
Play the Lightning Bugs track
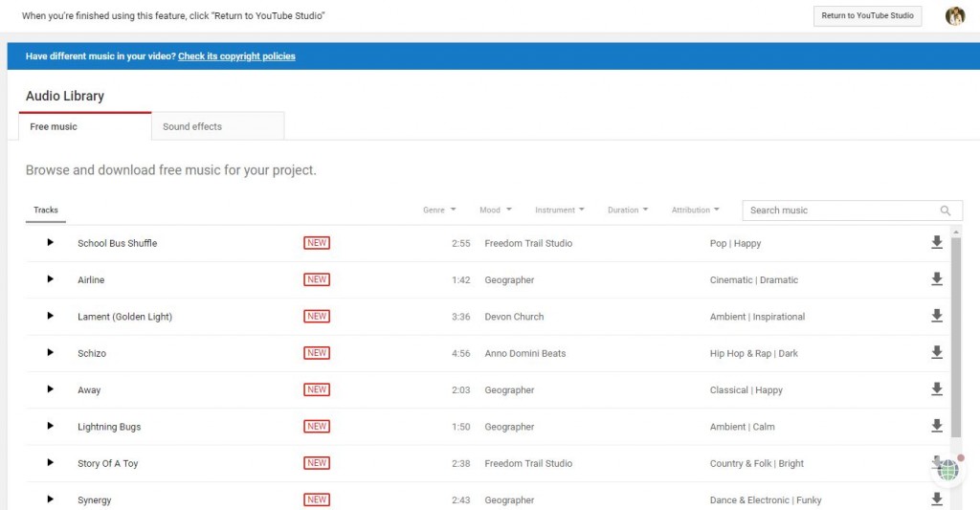pos(51,426)
